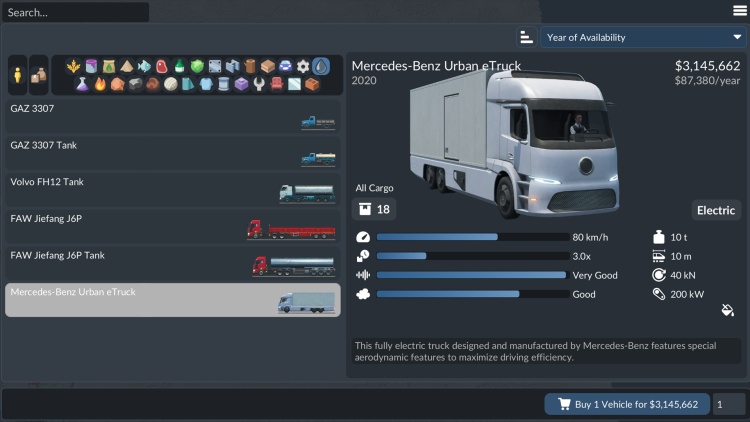Filter by wooden planks cargo
This screenshot has width=750, height=422.
(x=268, y=66)
